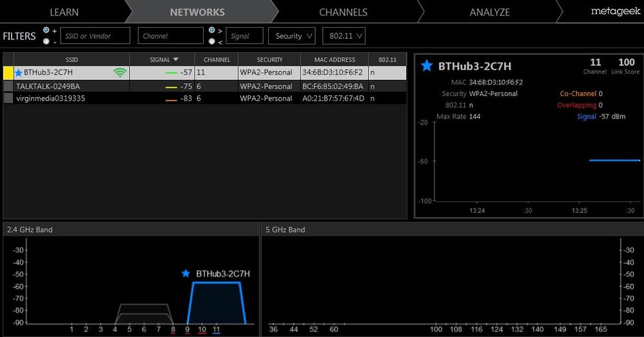Click the metageek logo
644x337 pixels.
click(x=615, y=12)
